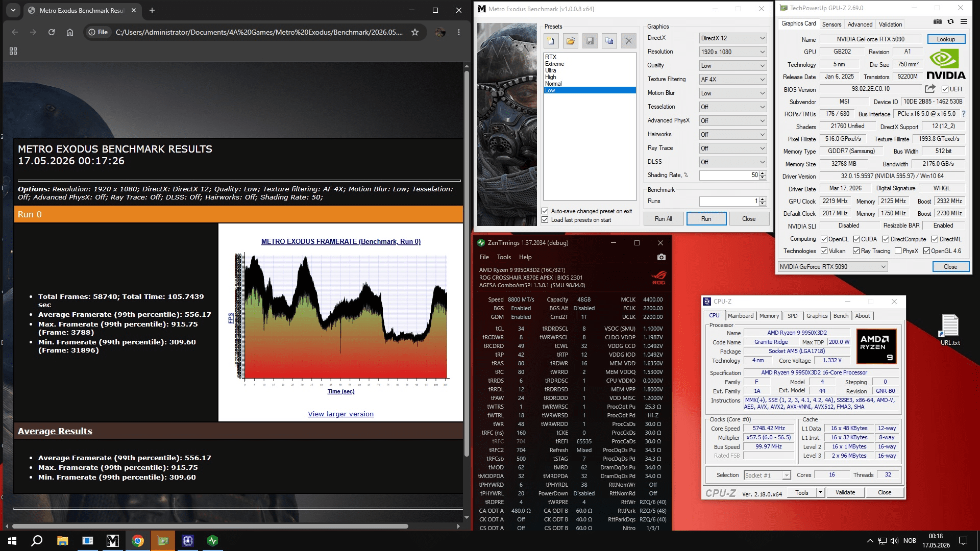The image size is (980, 551).
Task: Click the METRO EXODUS FRAMERATE chart link
Action: click(341, 242)
